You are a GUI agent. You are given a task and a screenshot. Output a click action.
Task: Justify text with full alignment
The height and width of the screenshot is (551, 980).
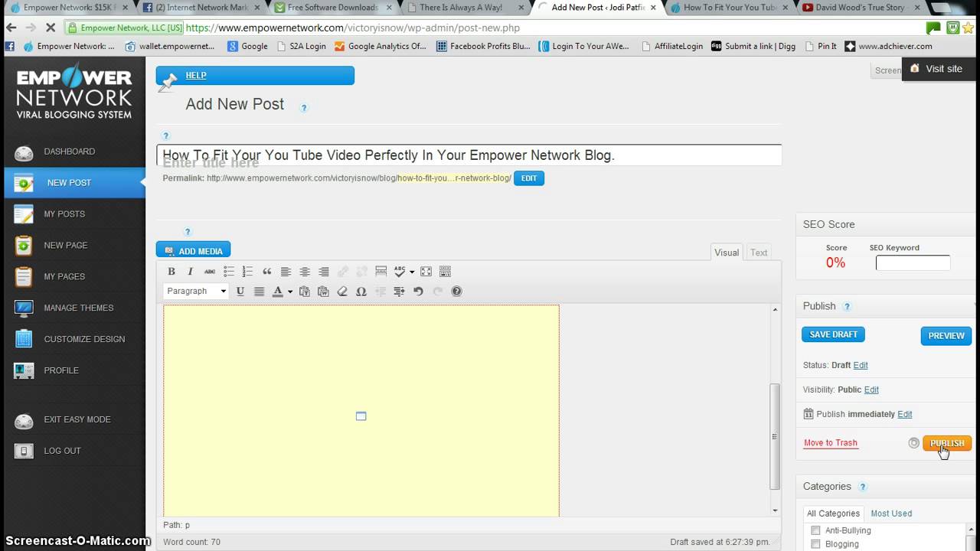pyautogui.click(x=259, y=291)
